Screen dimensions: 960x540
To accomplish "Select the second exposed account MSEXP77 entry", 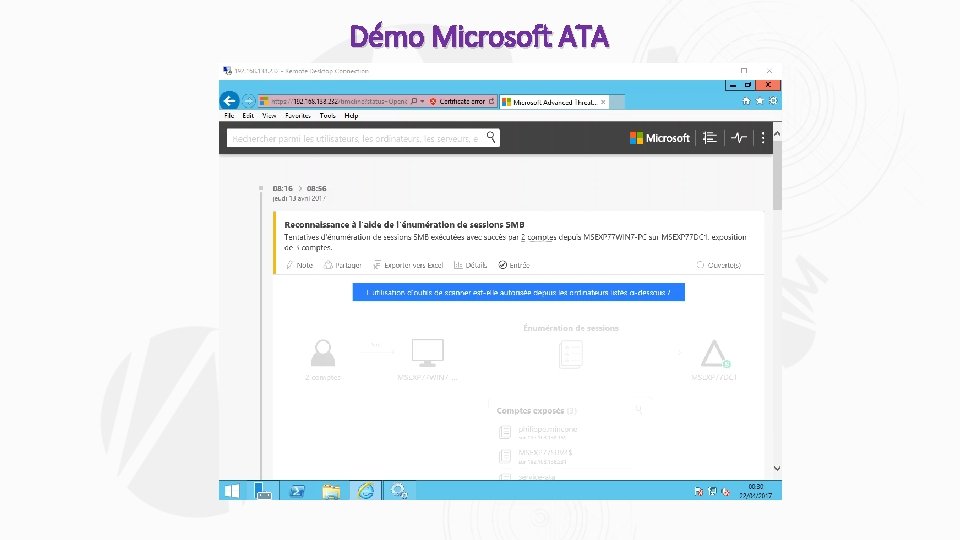I will [536, 456].
